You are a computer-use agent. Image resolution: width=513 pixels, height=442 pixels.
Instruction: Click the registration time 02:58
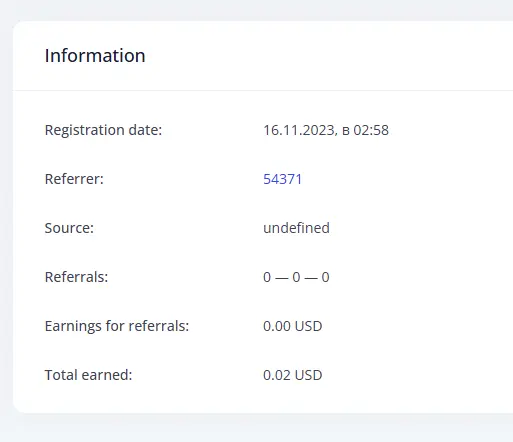click(371, 130)
